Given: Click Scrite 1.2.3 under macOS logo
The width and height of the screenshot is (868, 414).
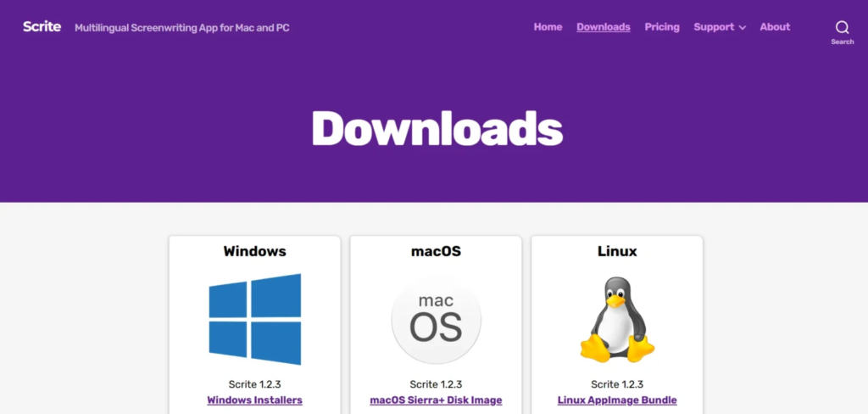Looking at the screenshot, I should [x=437, y=384].
